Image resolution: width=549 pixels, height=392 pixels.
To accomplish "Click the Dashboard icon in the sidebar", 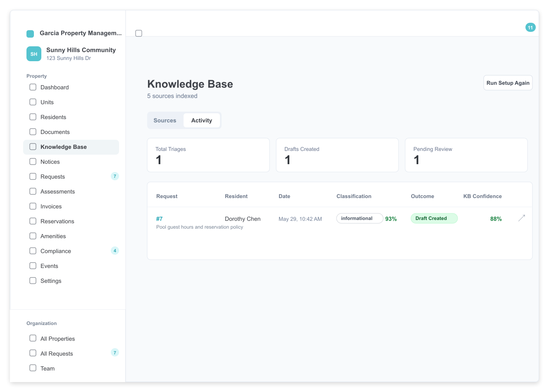I will (33, 87).
